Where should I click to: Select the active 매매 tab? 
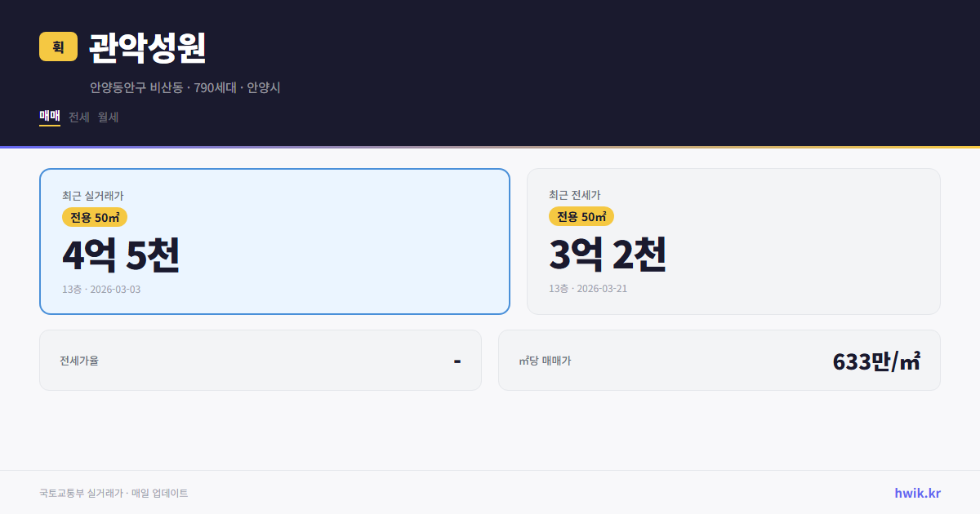pos(48,117)
